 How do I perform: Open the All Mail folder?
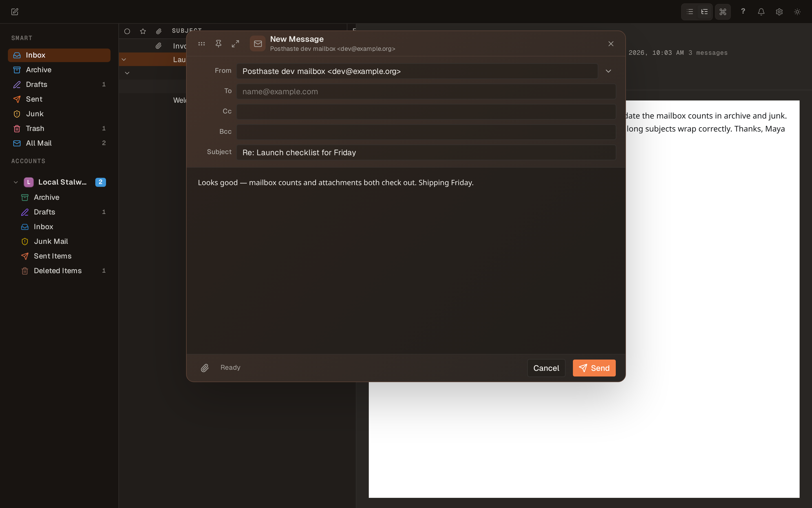click(59, 143)
